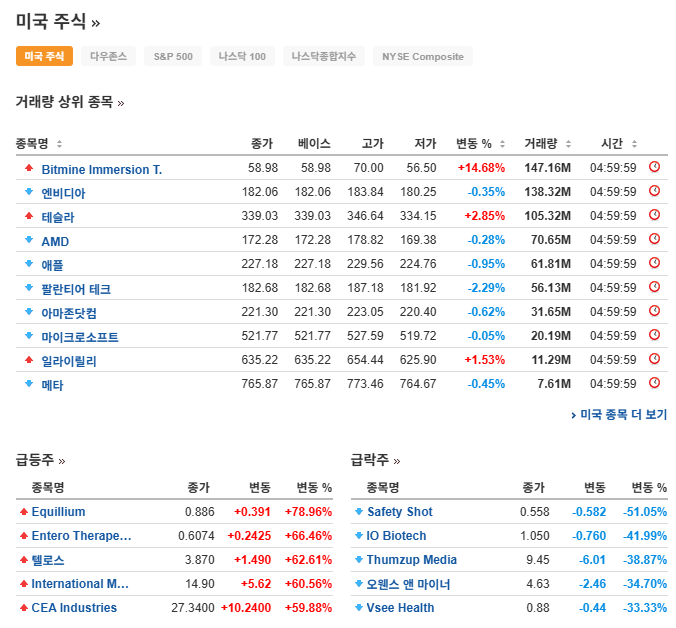Sort table by 시간 column arrows
Screen dimensions: 676x628
pyautogui.click(x=634, y=144)
